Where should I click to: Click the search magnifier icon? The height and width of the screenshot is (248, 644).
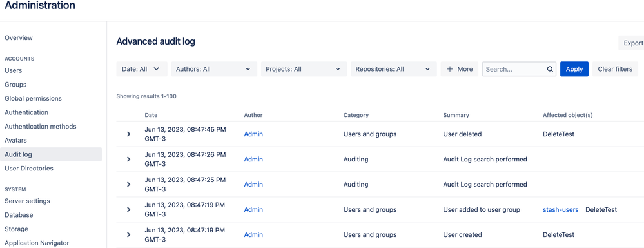click(550, 70)
